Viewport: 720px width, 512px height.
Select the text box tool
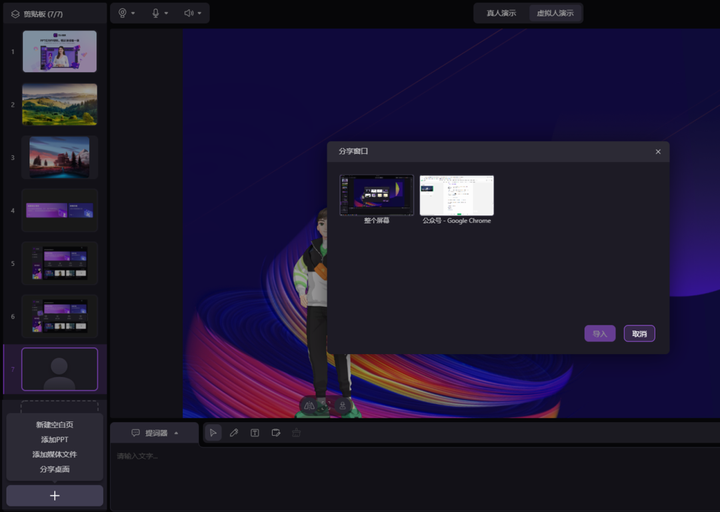pos(255,433)
